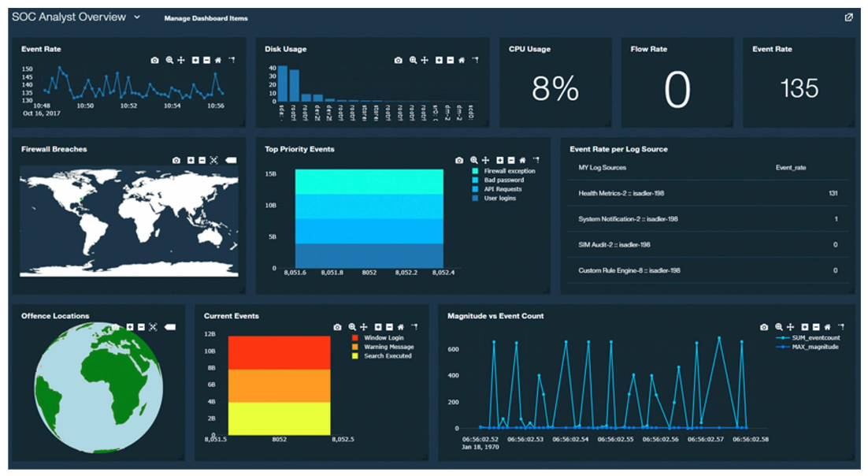Toggle MAX_magnitude series in legend
Screen dimensions: 868x476
[x=814, y=347]
